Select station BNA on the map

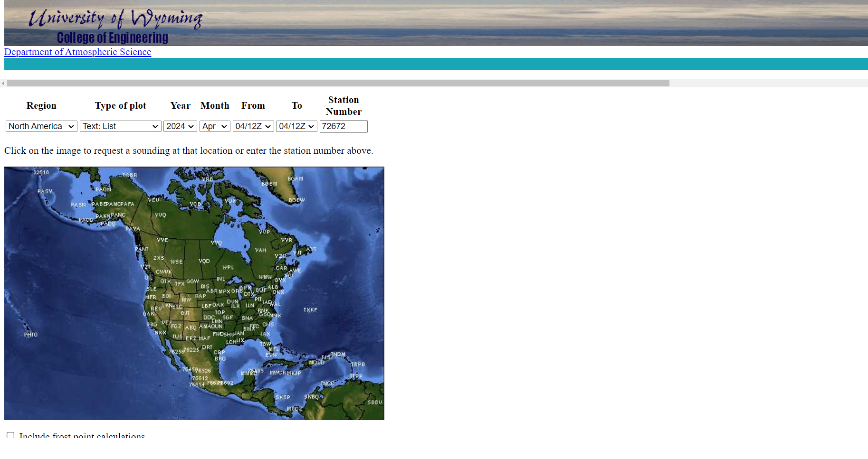247,318
